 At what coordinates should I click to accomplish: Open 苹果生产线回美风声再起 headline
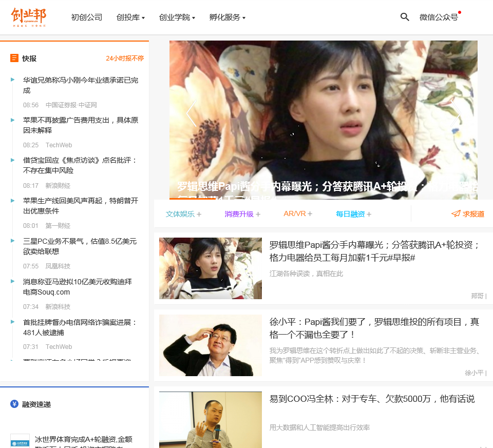81,206
